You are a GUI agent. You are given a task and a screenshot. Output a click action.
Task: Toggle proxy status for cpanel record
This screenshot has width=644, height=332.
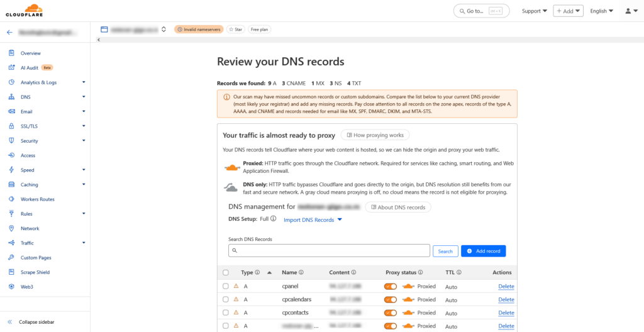click(x=391, y=287)
